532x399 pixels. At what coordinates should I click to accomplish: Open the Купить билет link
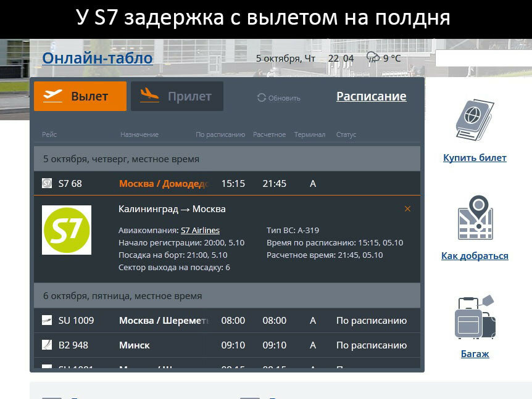(x=475, y=158)
